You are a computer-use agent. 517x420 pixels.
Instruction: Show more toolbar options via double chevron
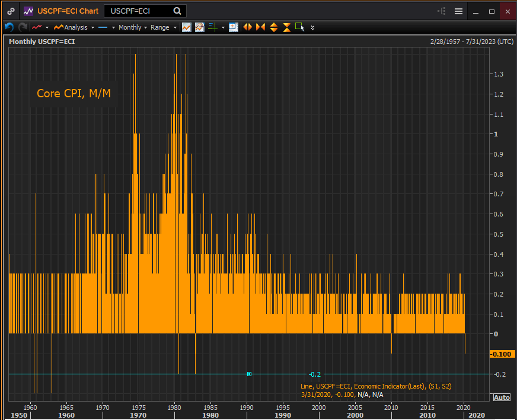tap(313, 27)
